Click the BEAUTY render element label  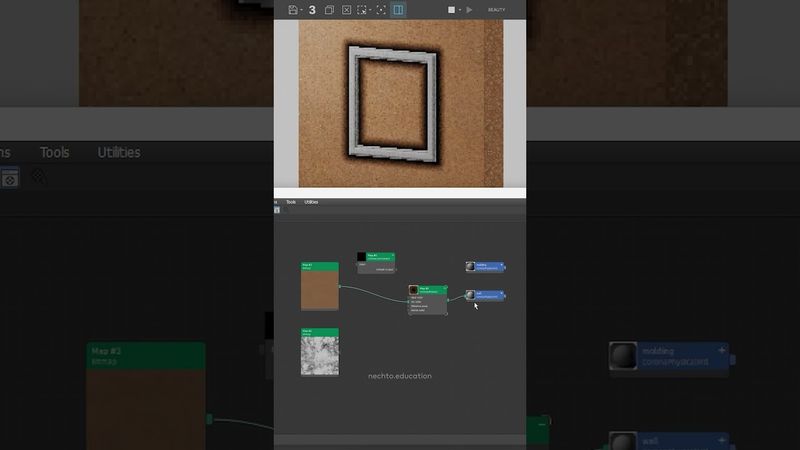(496, 10)
